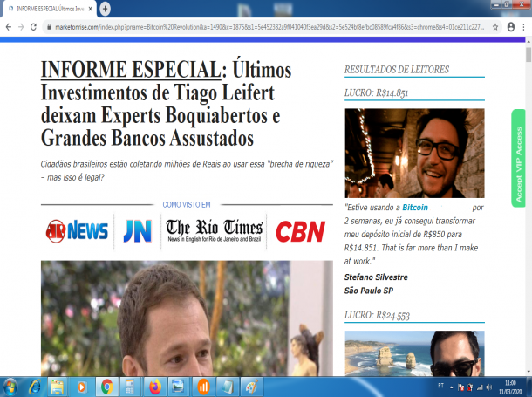The image size is (532, 397).
Task: Click the LUCRO: R$24.553 heading
Action: (377, 315)
